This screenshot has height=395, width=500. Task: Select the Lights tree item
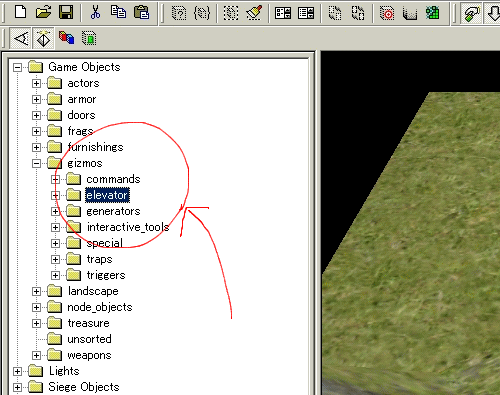(x=64, y=371)
